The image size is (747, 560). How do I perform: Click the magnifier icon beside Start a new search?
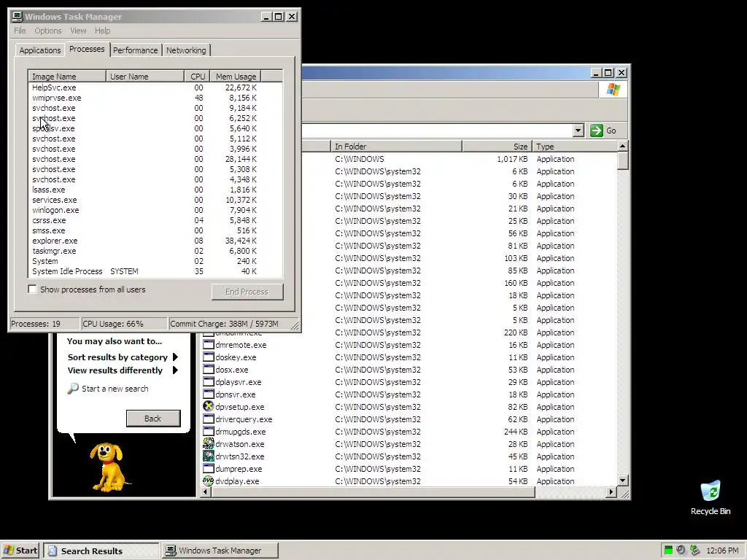click(x=73, y=389)
